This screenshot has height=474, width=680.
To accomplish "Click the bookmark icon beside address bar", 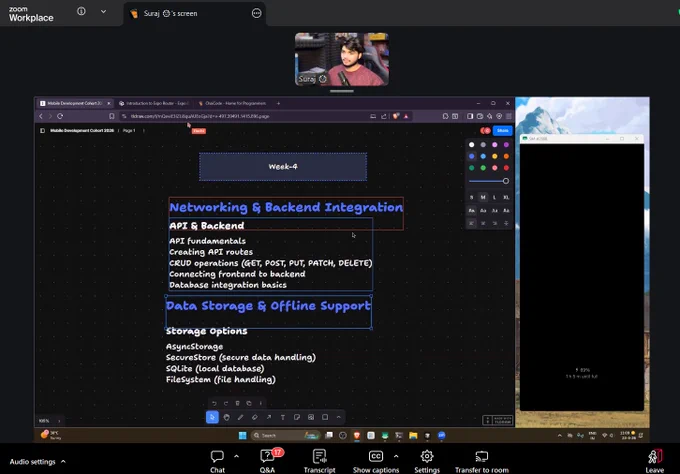I will tap(112, 116).
